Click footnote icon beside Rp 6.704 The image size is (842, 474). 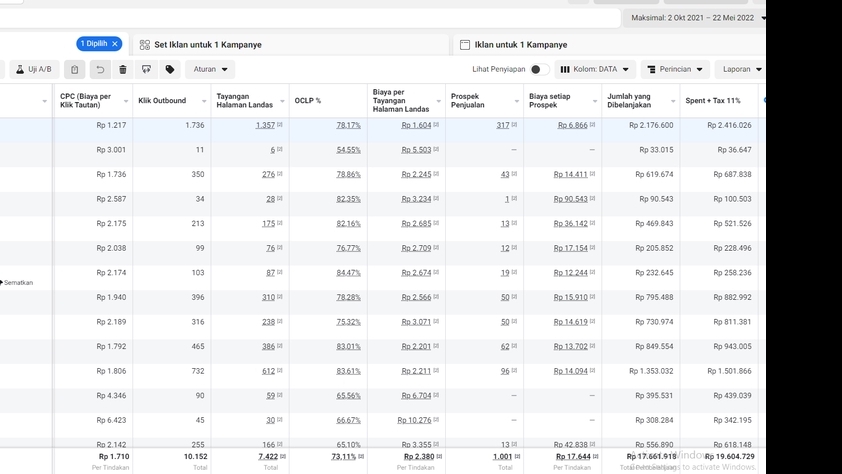[x=436, y=395]
